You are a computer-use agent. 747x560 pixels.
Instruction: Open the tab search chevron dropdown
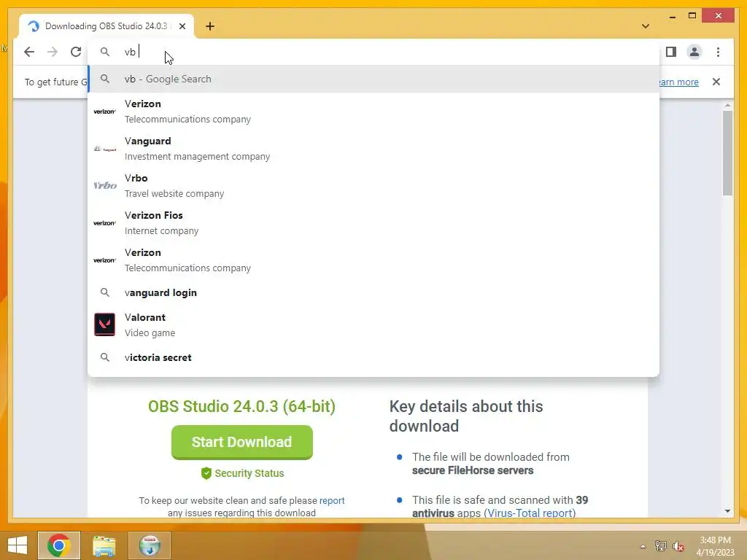pos(645,26)
